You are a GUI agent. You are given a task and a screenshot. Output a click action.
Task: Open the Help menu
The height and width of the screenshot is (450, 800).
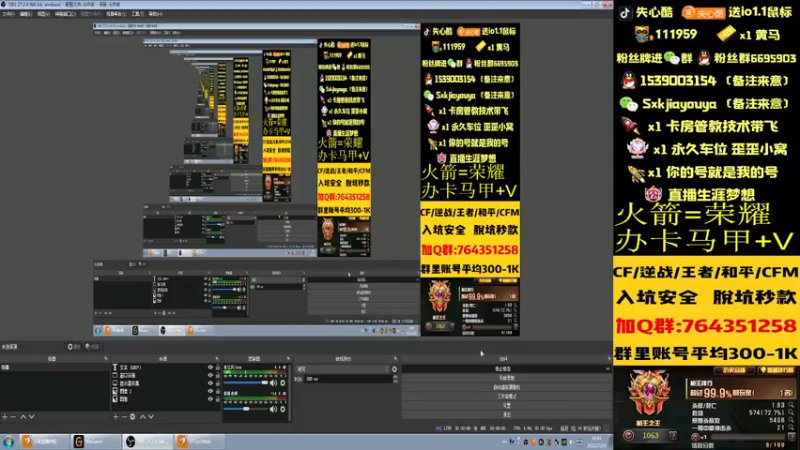pyautogui.click(x=155, y=14)
